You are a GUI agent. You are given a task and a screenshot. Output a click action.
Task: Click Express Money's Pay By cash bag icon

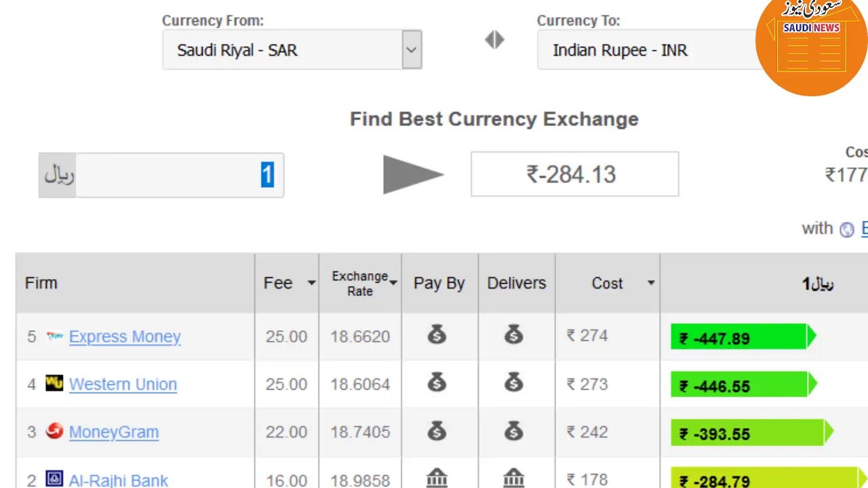tap(437, 334)
